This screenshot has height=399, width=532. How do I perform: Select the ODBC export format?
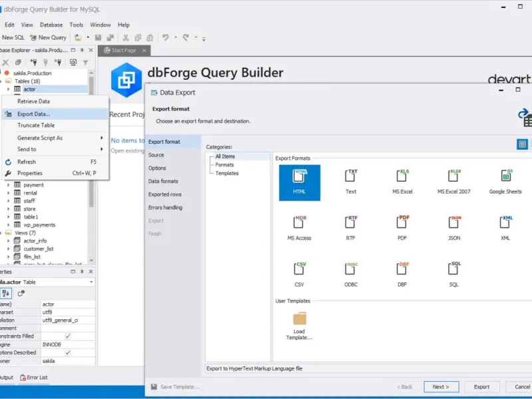(x=351, y=275)
